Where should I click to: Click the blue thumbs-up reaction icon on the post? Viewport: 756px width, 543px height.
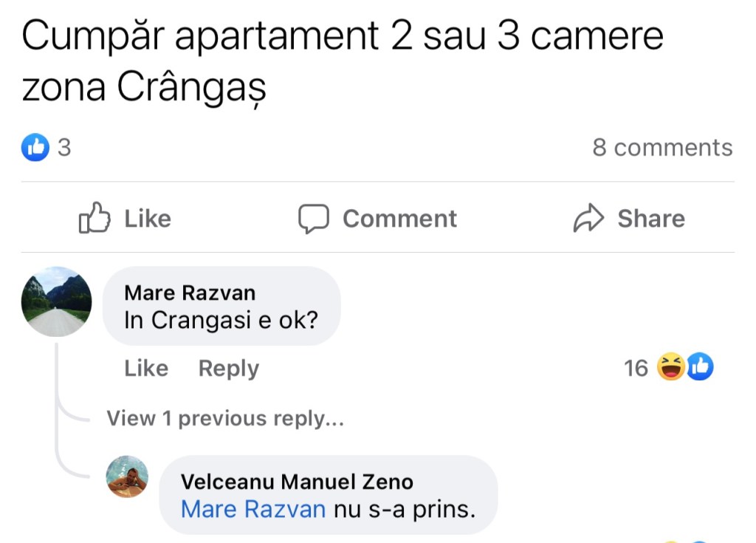coord(35,148)
